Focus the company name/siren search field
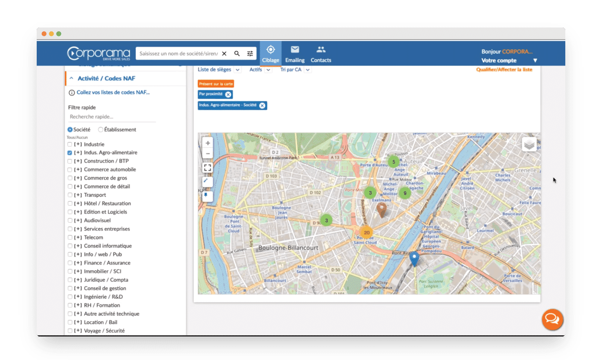 point(178,54)
